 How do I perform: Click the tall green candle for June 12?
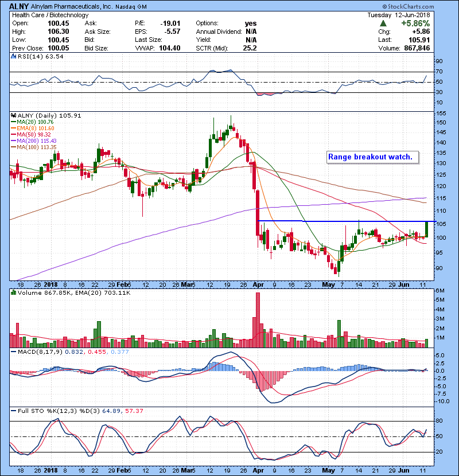[426, 229]
